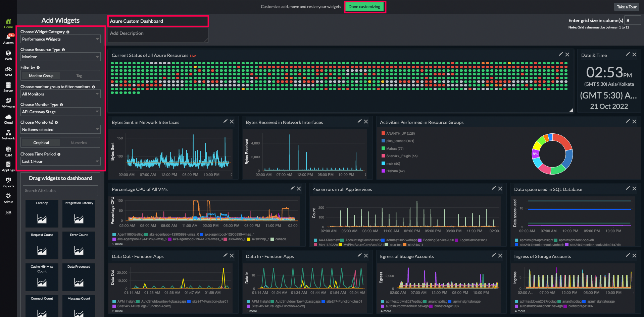Click the Take a Tour button
Viewport: 644px width, 317px height.
coord(626,6)
